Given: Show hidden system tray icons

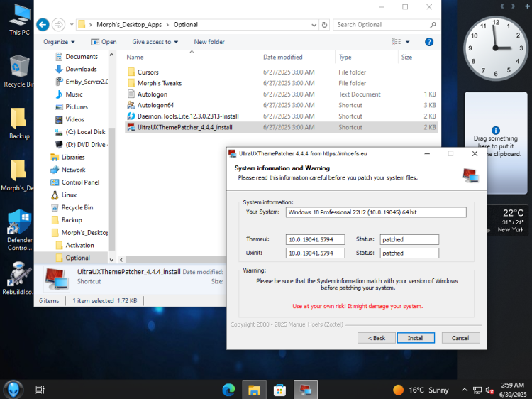Looking at the screenshot, I should pos(465,390).
